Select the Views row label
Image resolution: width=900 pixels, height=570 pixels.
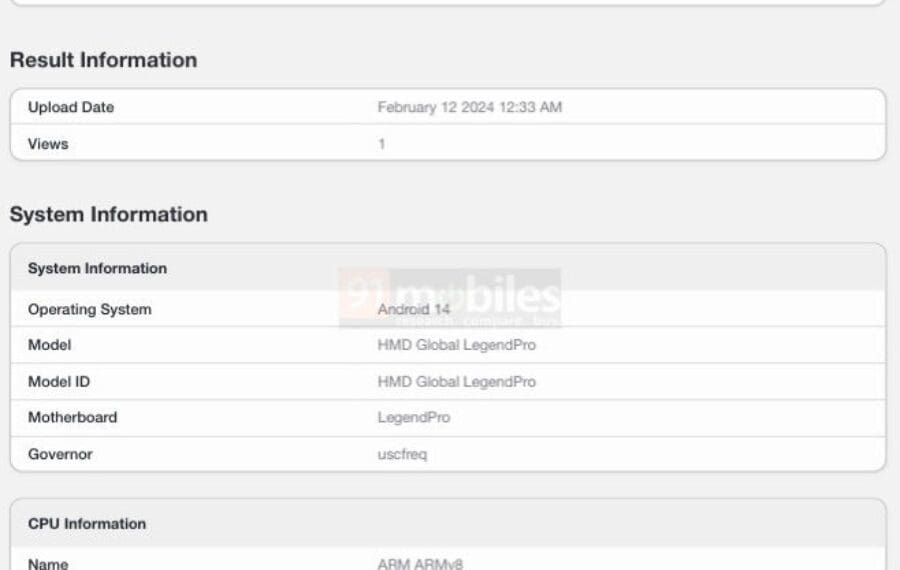[48, 144]
